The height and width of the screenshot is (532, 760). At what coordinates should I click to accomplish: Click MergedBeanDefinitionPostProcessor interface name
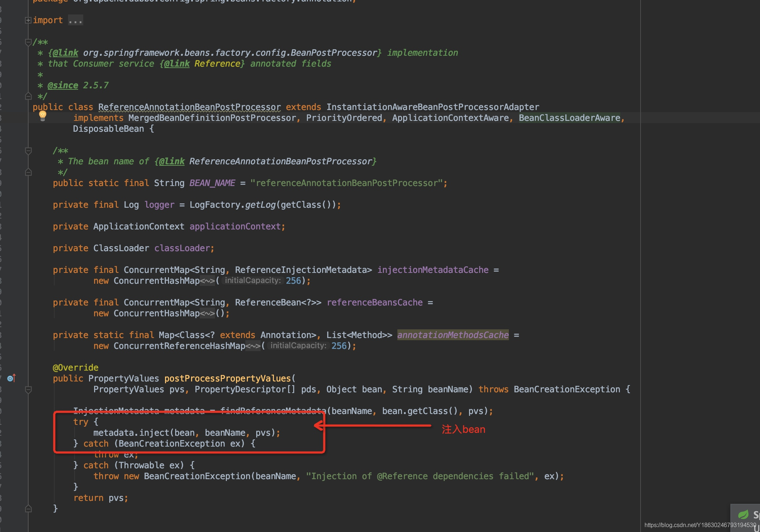[x=212, y=118]
